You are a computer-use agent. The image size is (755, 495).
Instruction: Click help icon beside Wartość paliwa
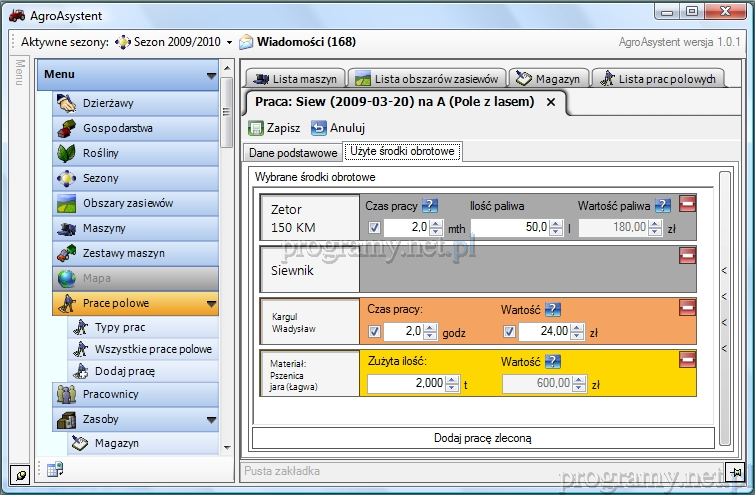[x=663, y=206]
